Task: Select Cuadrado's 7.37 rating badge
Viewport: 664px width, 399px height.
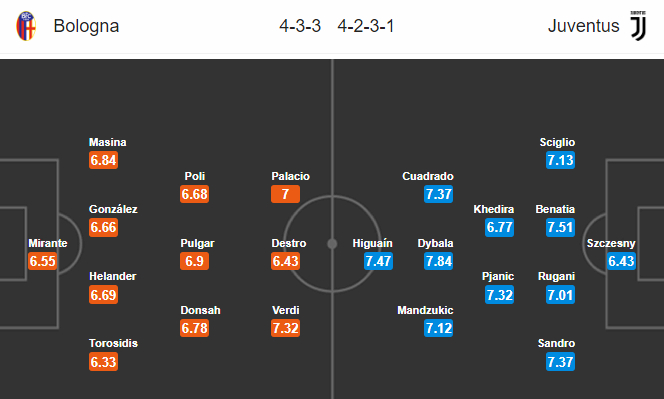Action: 439,194
